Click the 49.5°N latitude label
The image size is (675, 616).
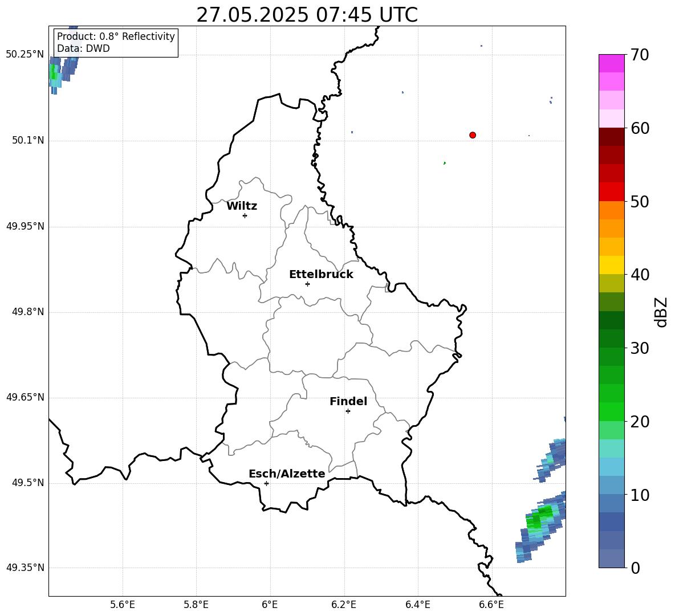[28, 483]
